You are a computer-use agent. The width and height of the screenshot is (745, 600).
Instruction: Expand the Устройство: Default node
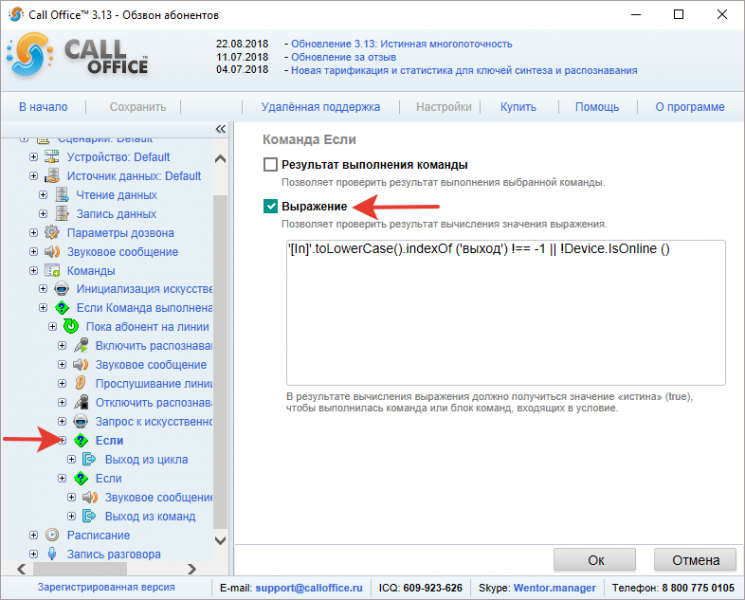(x=33, y=157)
